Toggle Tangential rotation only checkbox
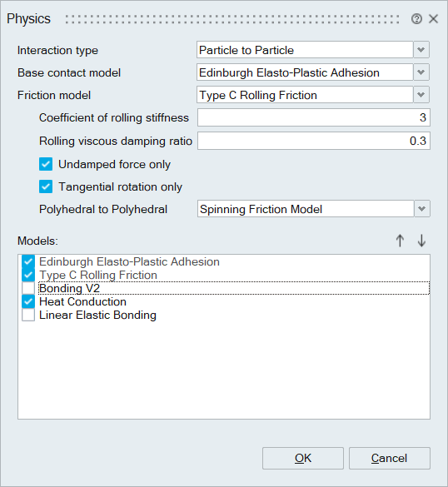The image size is (448, 487). coord(46,187)
